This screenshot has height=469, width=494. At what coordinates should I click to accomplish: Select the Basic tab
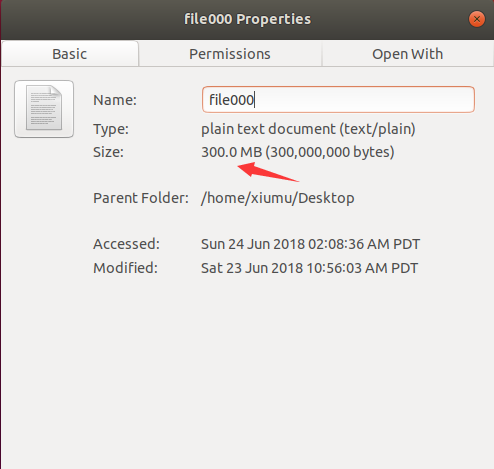click(70, 54)
